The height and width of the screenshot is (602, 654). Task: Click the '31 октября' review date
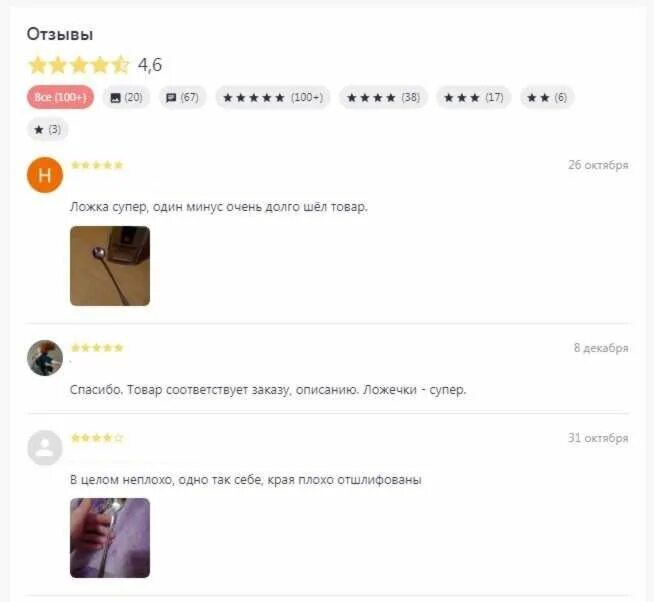[598, 438]
